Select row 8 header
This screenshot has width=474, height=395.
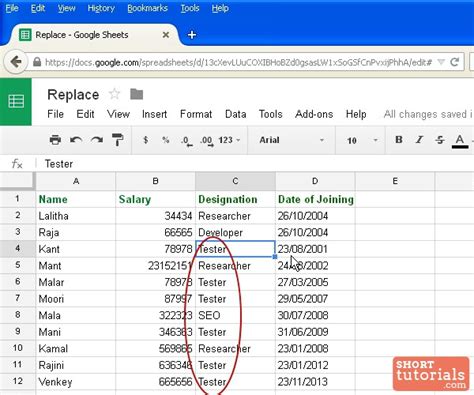pos(17,315)
